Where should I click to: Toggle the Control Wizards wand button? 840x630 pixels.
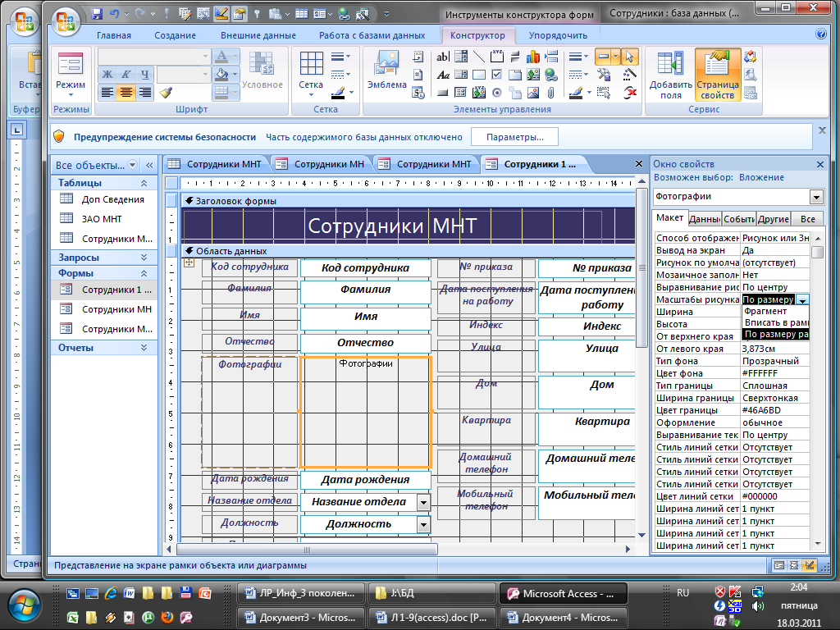click(630, 75)
